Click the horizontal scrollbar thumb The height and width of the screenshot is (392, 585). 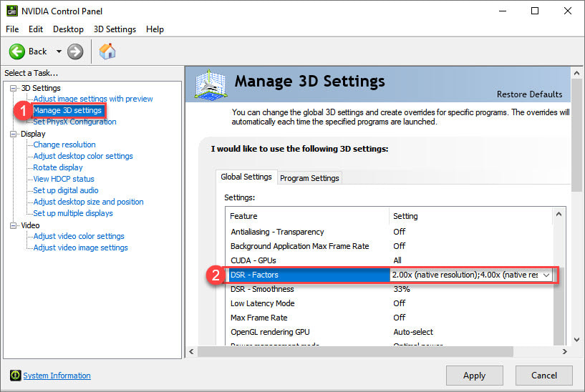[x=356, y=351]
